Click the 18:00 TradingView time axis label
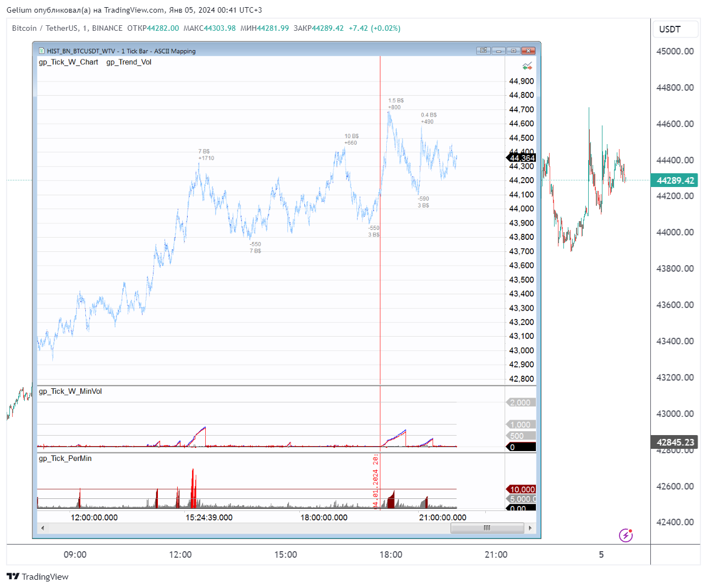Viewport: 707px width, 588px height. [x=391, y=554]
